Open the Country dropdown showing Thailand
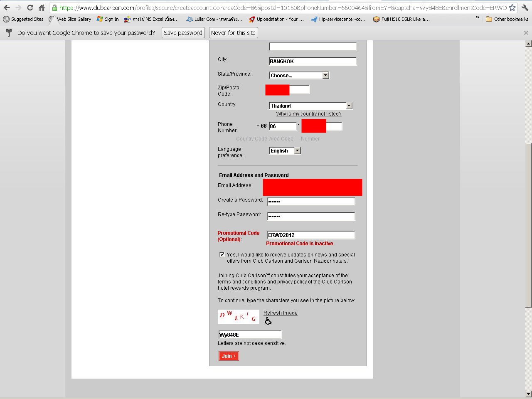The image size is (532, 399). point(311,106)
